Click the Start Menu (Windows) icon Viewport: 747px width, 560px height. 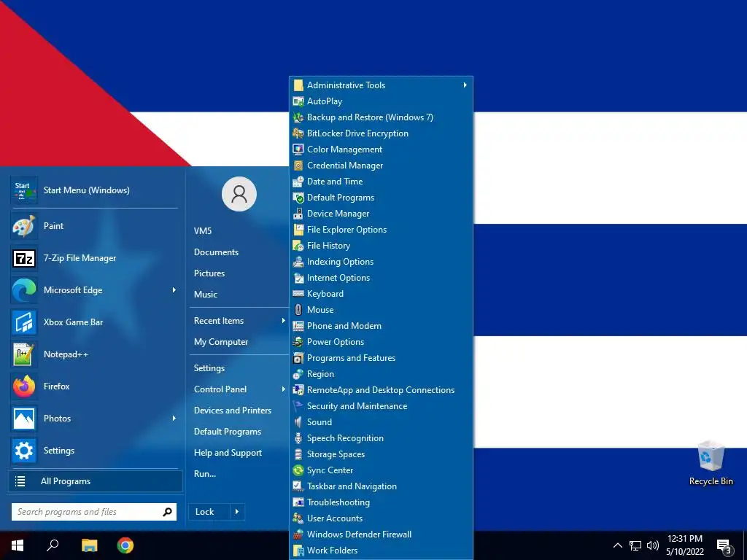coord(24,190)
